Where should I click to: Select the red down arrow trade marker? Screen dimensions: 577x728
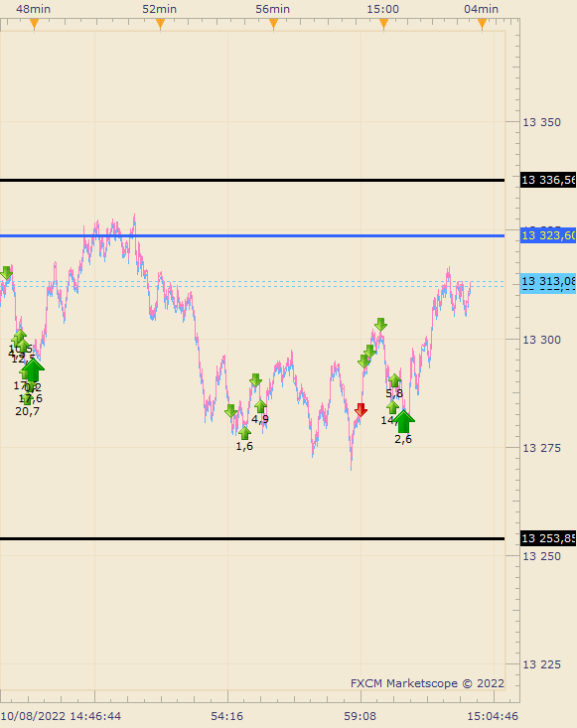pos(361,410)
